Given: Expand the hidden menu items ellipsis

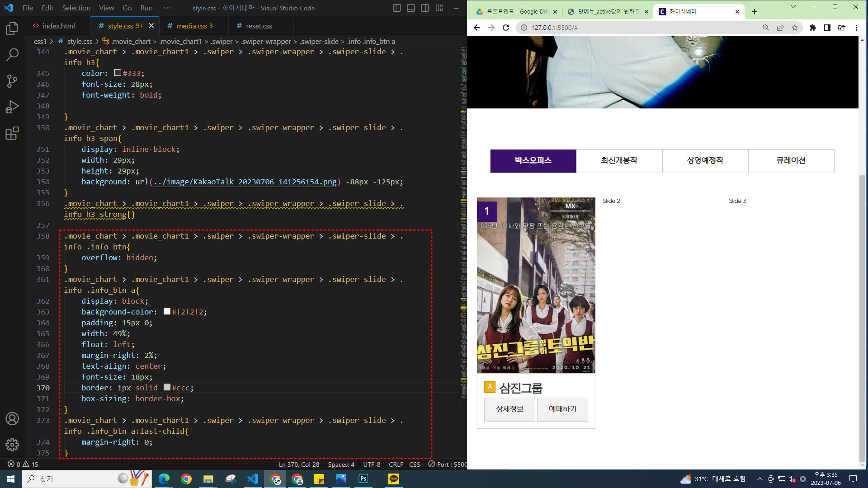Looking at the screenshot, I should 167,8.
